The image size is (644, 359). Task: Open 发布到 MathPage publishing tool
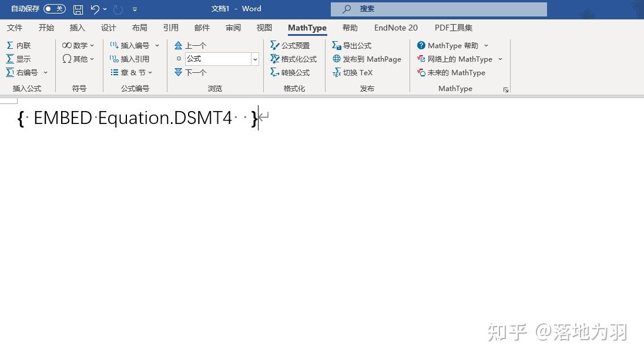(367, 59)
